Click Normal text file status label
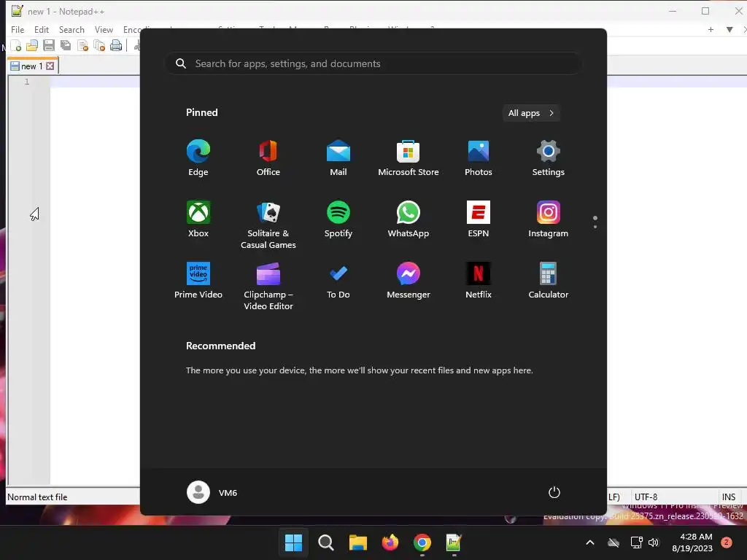Image resolution: width=747 pixels, height=560 pixels. (37, 497)
